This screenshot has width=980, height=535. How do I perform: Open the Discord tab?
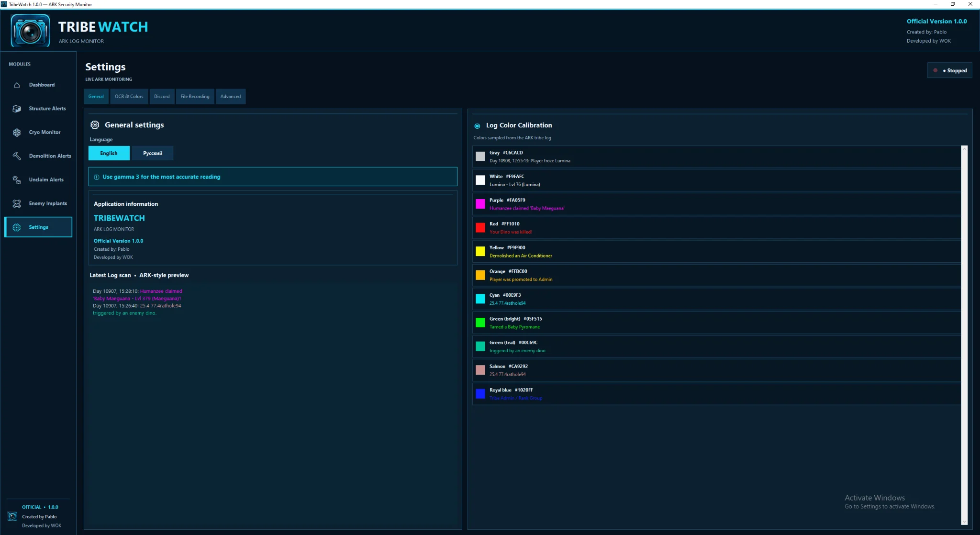coord(162,97)
